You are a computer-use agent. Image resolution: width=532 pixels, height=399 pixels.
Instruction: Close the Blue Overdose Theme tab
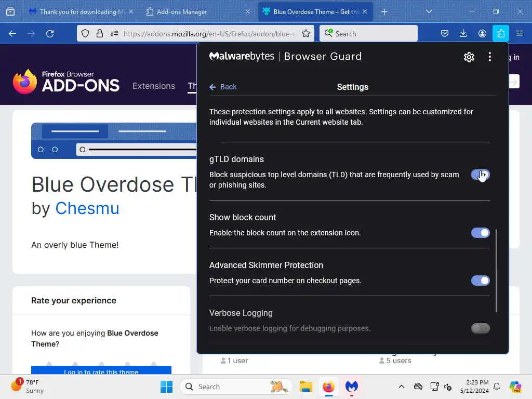[365, 11]
